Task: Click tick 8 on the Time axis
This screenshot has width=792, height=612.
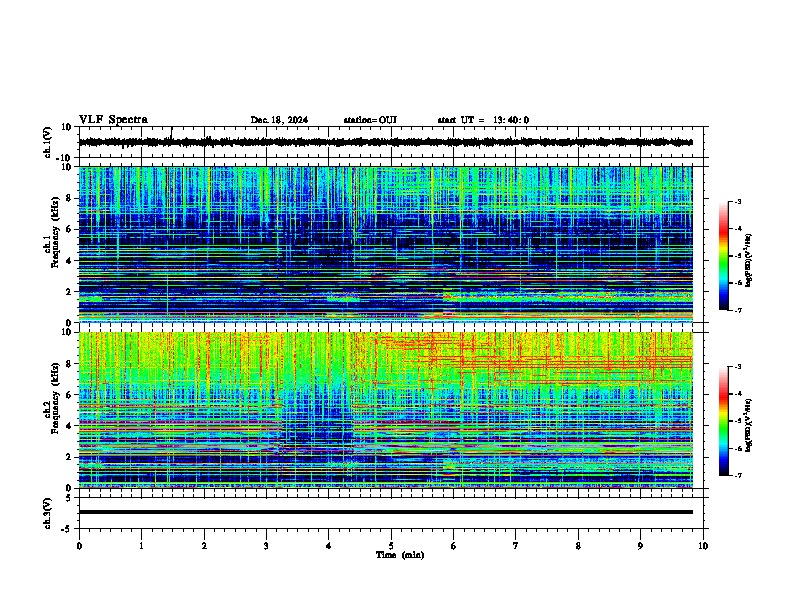Action: (x=578, y=546)
